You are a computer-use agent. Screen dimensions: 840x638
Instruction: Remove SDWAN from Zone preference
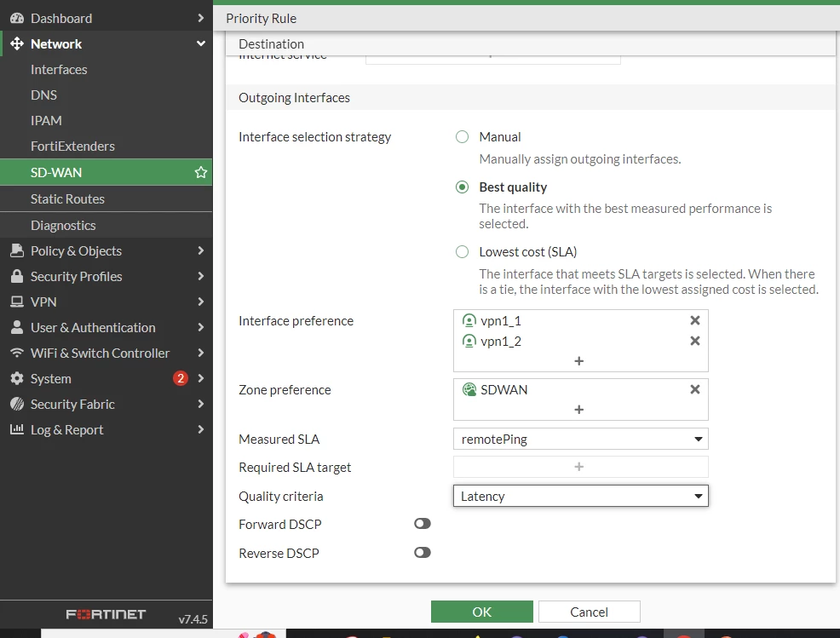pos(695,389)
